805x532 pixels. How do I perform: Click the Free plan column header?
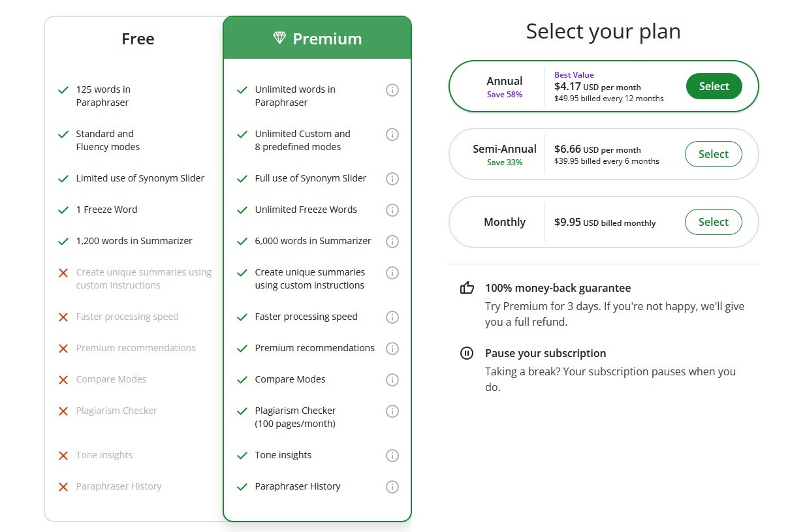[x=138, y=39]
